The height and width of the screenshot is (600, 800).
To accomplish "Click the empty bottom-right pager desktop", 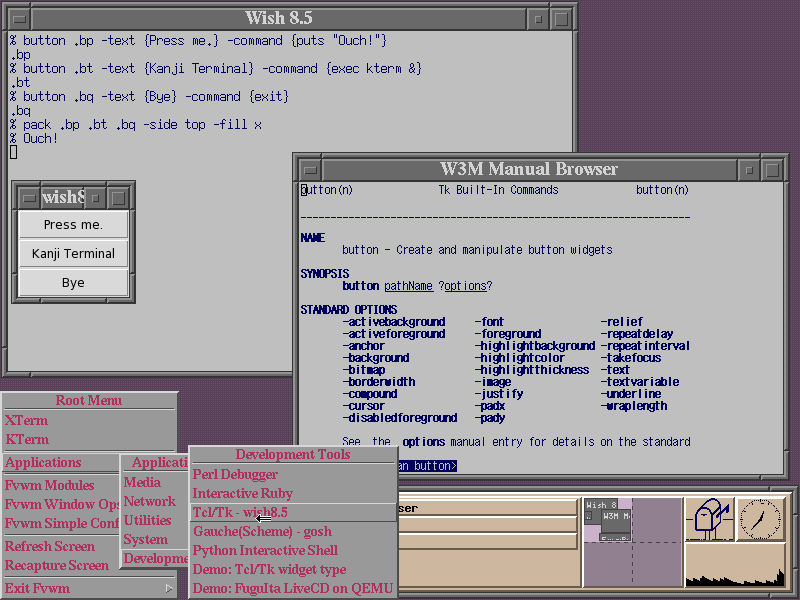I will click(657, 565).
